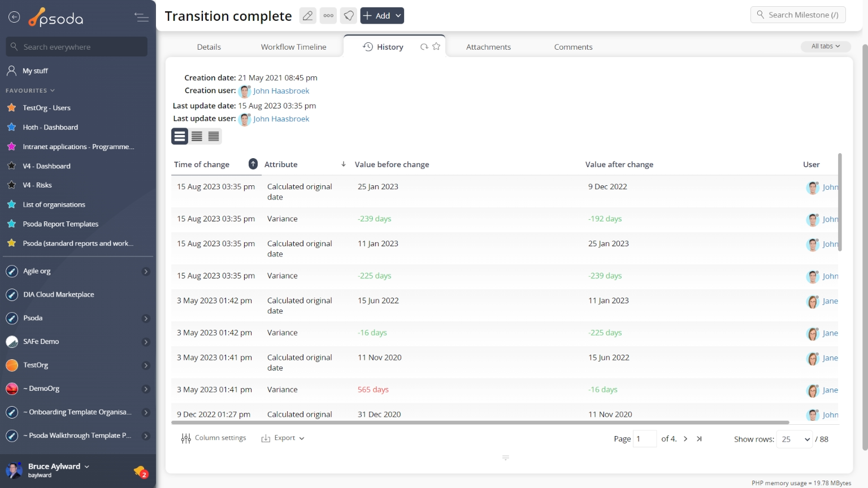Click the Page number input
Image resolution: width=868 pixels, height=488 pixels.
click(645, 439)
